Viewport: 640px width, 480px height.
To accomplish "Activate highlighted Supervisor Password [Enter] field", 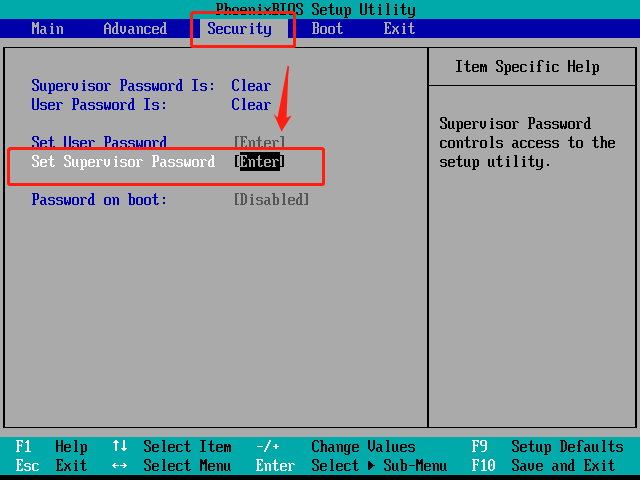I will coord(259,162).
